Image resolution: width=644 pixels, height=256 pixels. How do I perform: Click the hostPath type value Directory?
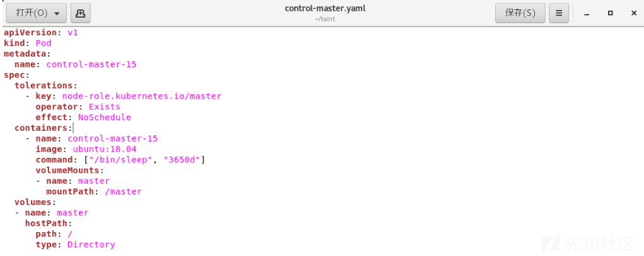pyautogui.click(x=91, y=245)
